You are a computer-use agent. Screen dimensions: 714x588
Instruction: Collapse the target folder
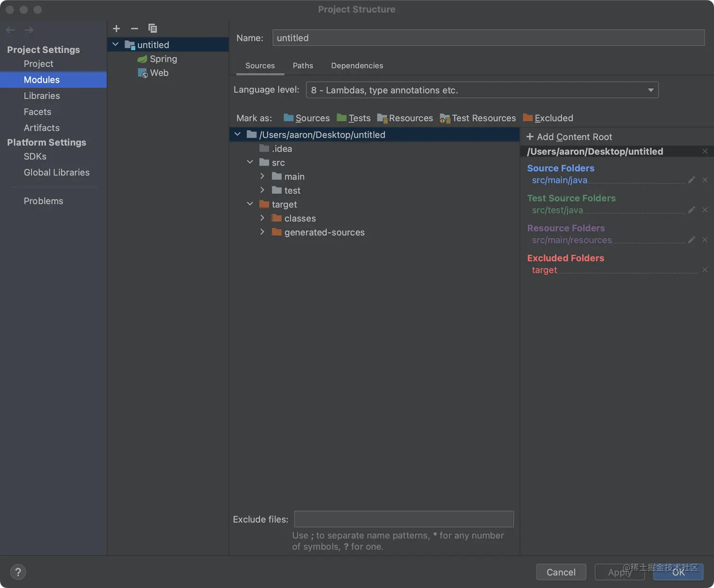pos(250,204)
